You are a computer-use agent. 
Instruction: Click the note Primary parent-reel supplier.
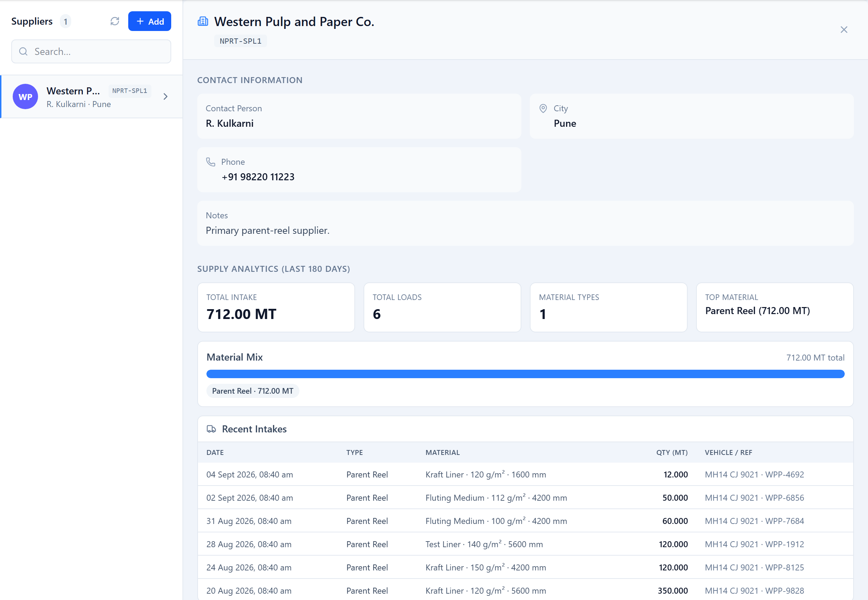[x=267, y=230]
